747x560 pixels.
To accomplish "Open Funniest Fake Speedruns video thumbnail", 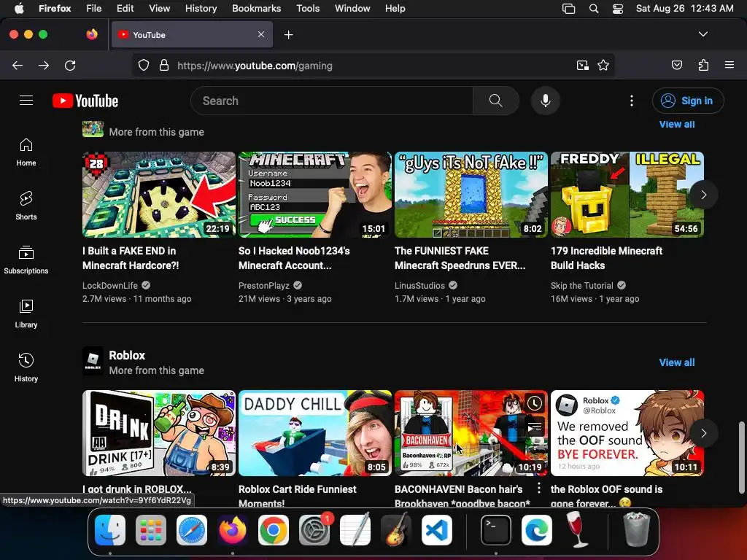I will tap(471, 194).
